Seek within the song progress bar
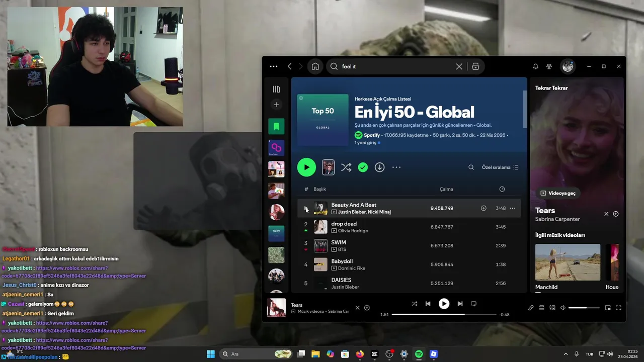 click(444, 315)
